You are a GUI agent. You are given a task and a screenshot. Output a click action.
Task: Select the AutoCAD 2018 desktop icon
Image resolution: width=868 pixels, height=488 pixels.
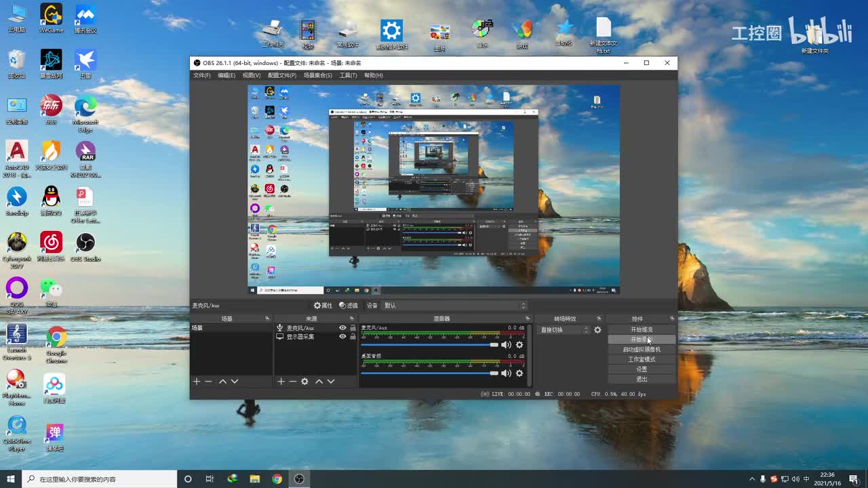(17, 159)
